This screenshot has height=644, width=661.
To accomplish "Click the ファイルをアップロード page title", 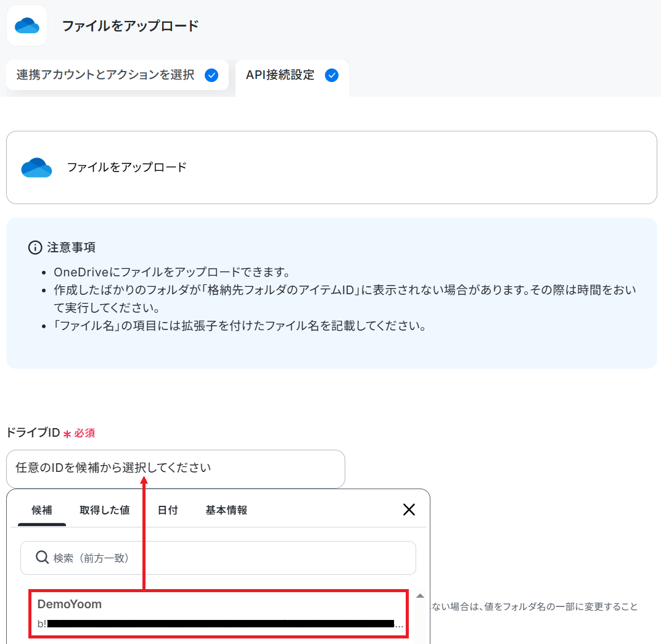I will point(130,26).
